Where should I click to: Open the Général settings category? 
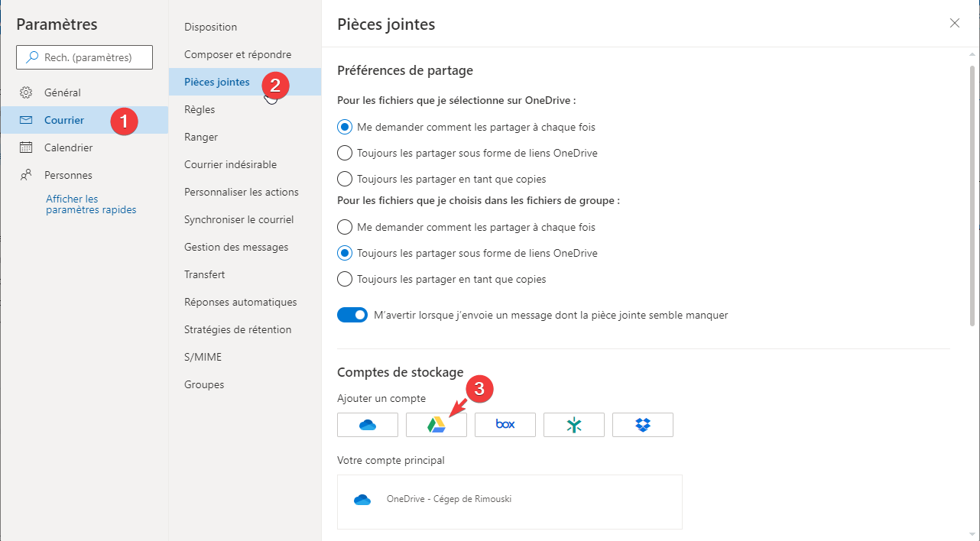pyautogui.click(x=84, y=92)
